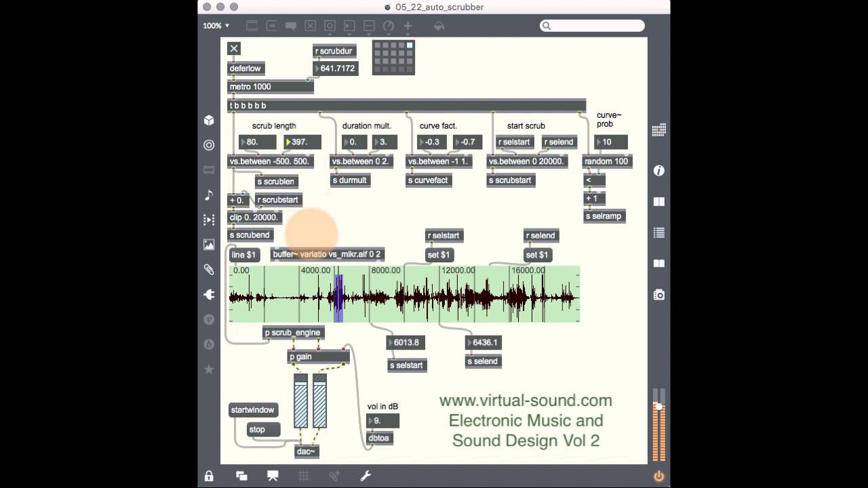
Task: Open the plus add-object toolbar dropdown
Action: coord(408,26)
